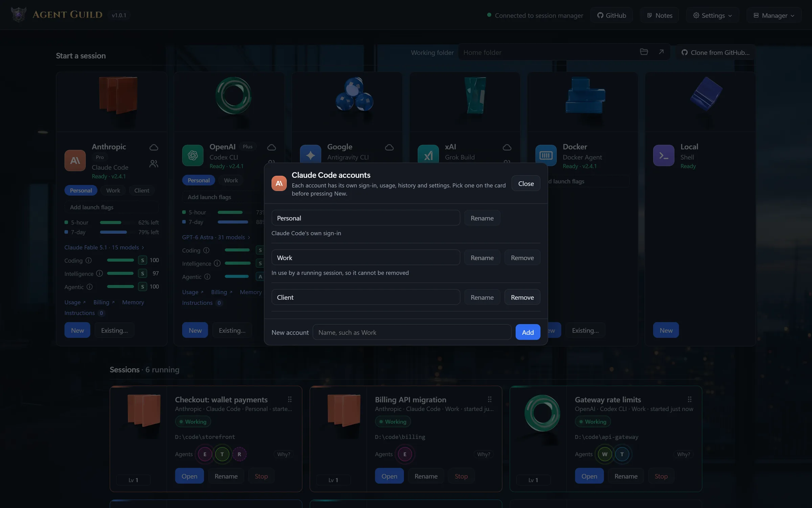Image resolution: width=812 pixels, height=508 pixels.
Task: Open Notes from the header
Action: click(659, 15)
